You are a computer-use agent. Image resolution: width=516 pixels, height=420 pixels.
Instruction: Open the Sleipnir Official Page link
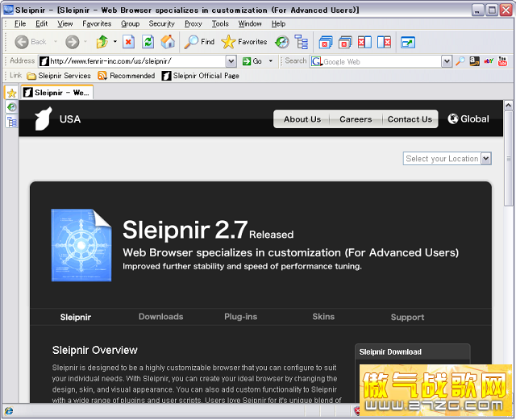coord(201,76)
